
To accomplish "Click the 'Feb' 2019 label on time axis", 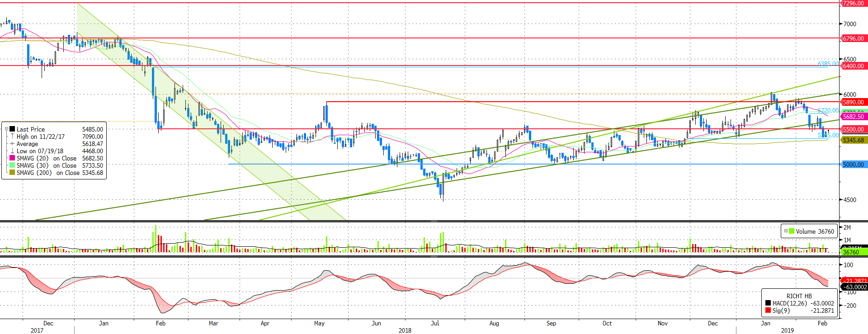I will tap(822, 323).
